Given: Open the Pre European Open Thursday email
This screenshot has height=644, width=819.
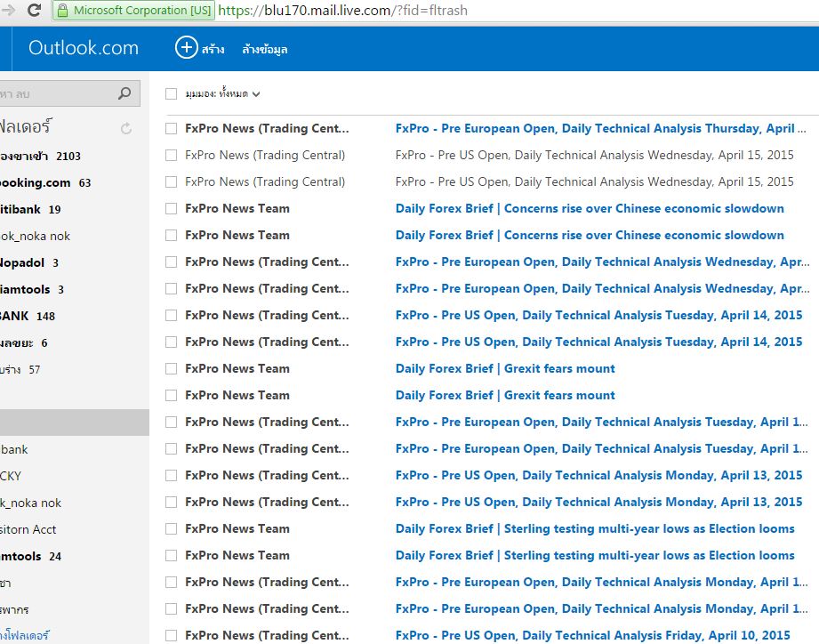Looking at the screenshot, I should (594, 128).
